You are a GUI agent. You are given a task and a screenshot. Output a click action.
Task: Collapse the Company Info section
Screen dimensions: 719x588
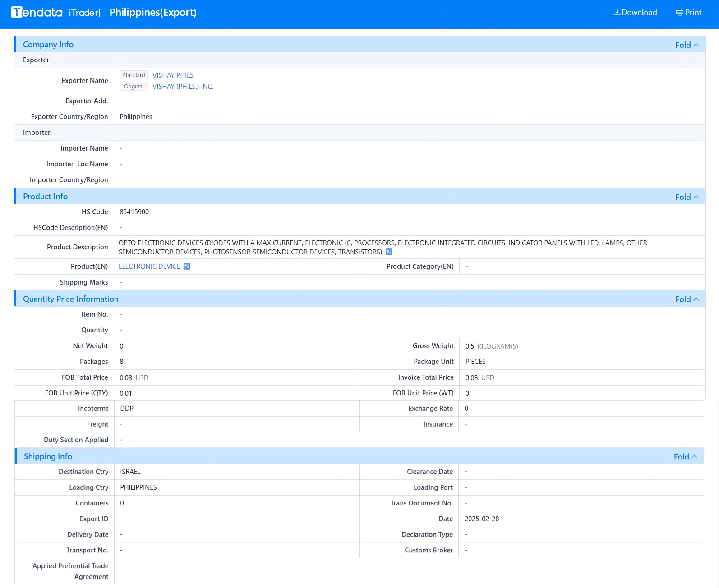tap(687, 45)
